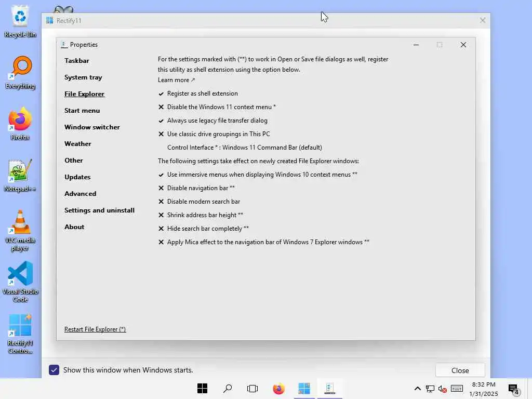Image resolution: width=532 pixels, height=399 pixels.
Task: Open Rectify11 Control Center desktop shortcut
Action: [x=20, y=334]
